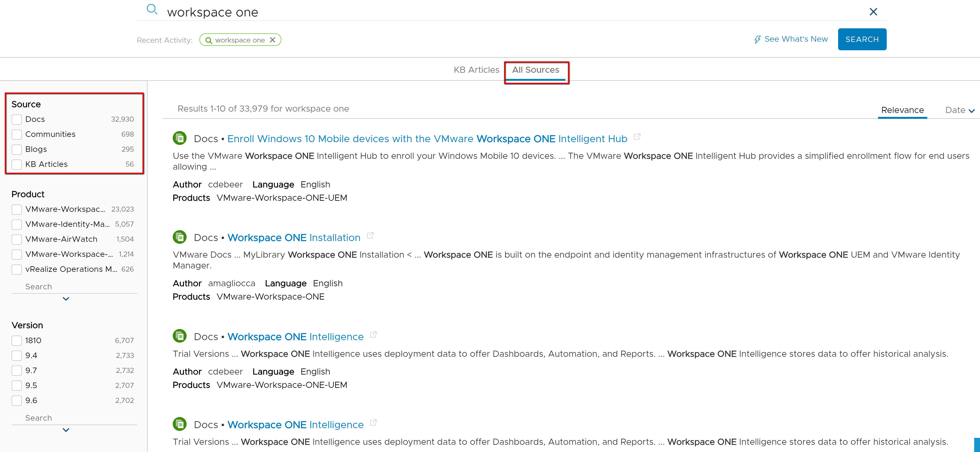This screenshot has width=980, height=452.
Task: Check the 1810 version filter
Action: coord(17,340)
